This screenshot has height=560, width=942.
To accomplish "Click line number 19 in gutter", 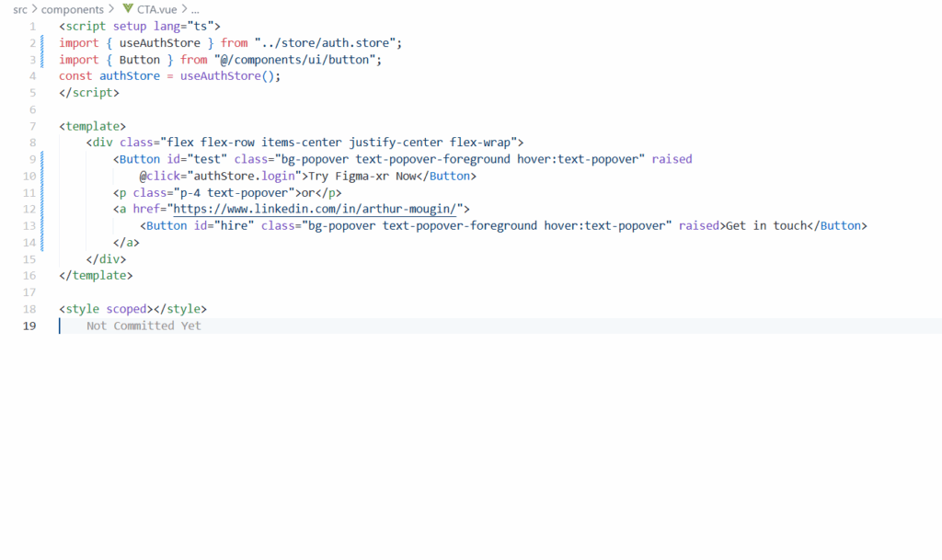I will pyautogui.click(x=29, y=326).
